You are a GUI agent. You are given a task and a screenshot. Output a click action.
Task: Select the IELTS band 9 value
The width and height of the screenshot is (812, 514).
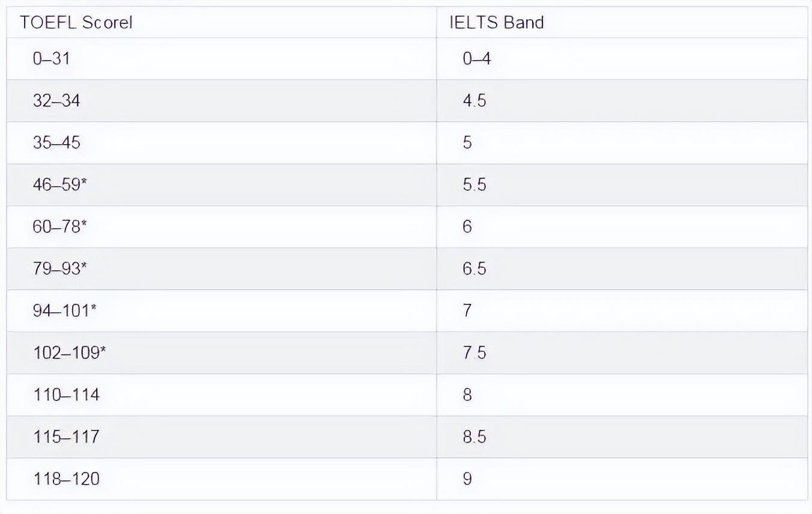coord(468,479)
